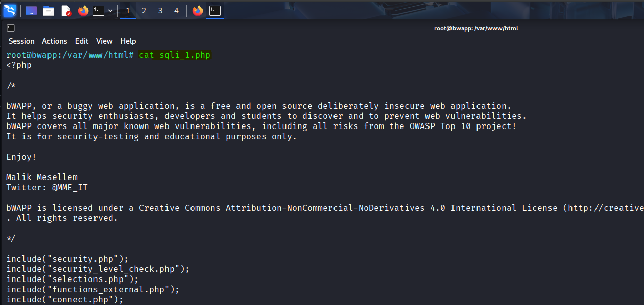Click the <?php opening tag line
Viewport: 644px width, 305px height.
pyautogui.click(x=19, y=65)
